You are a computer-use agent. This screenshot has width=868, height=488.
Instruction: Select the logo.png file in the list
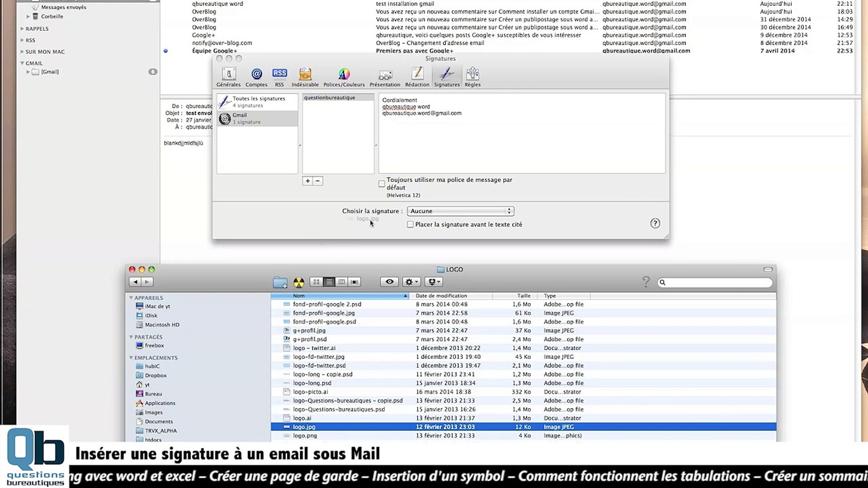pyautogui.click(x=305, y=436)
